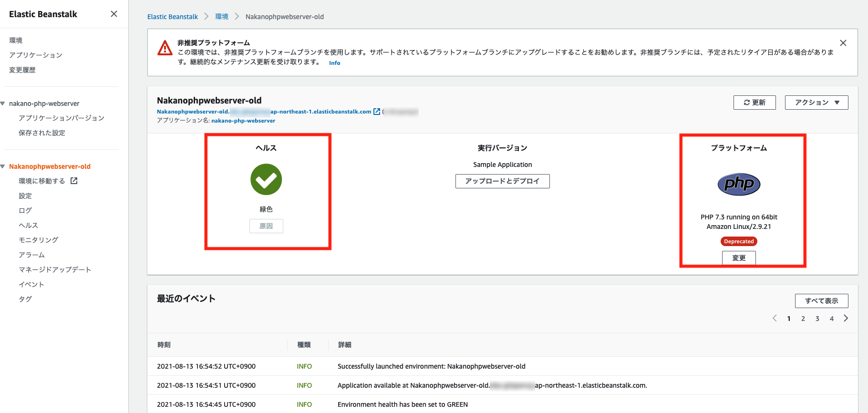The width and height of the screenshot is (868, 413).
Task: Click アップロードとデプロイ button
Action: 502,181
